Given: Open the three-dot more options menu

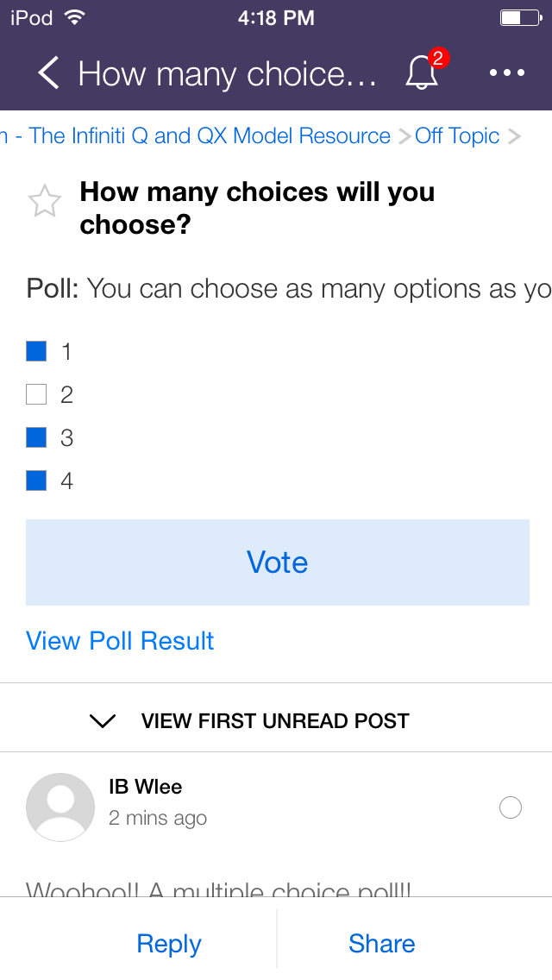Looking at the screenshot, I should click(x=507, y=73).
